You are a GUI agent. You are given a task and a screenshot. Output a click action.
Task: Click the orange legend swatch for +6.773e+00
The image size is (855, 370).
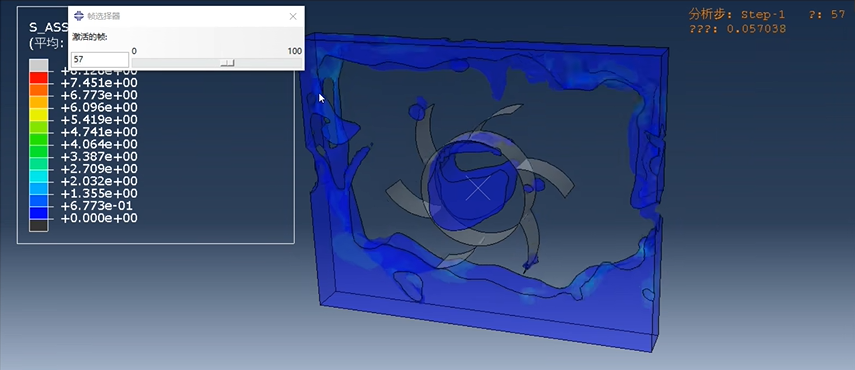point(39,90)
